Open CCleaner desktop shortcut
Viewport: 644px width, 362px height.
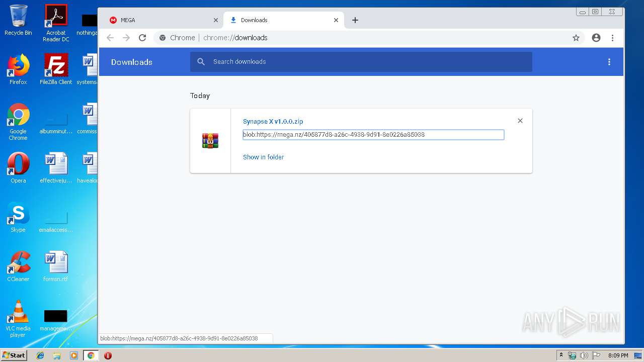coord(18,266)
